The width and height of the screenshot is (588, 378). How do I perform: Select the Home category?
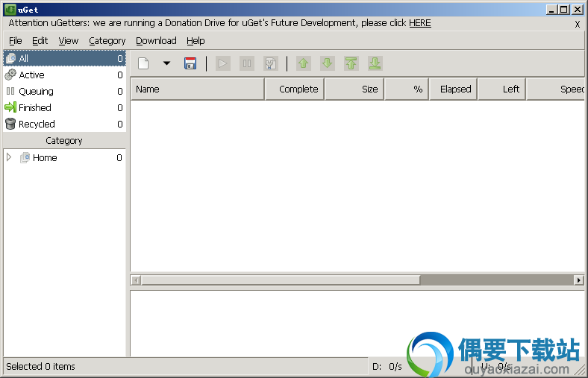(x=64, y=158)
